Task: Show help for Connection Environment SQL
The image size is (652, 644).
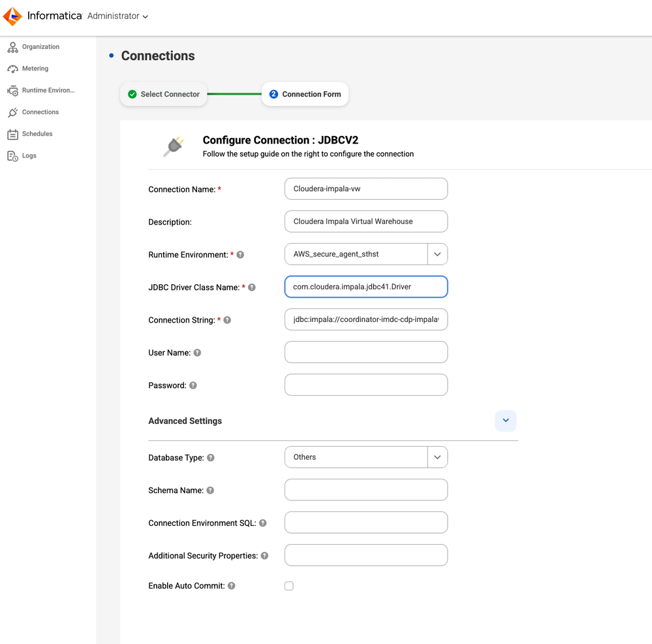Action: click(x=263, y=523)
